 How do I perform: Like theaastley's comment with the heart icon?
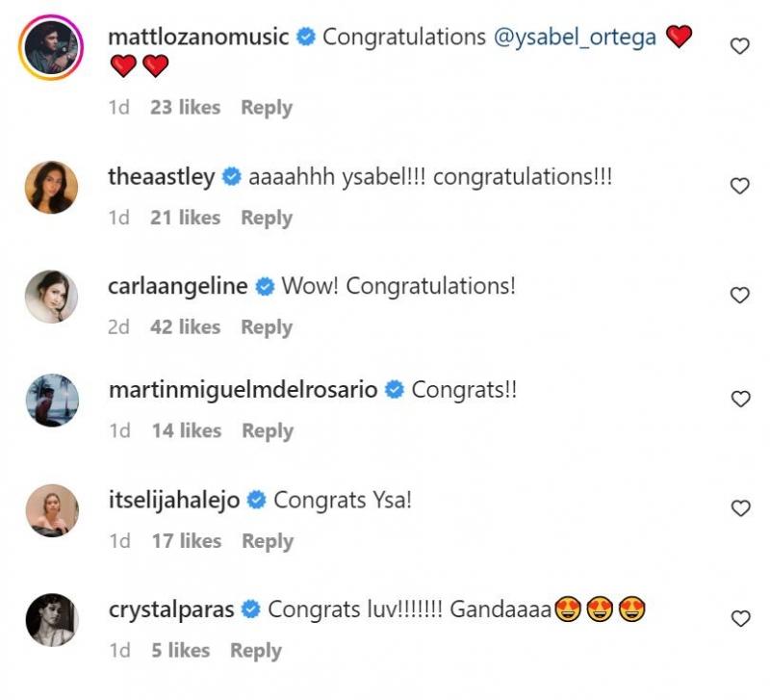(x=739, y=186)
